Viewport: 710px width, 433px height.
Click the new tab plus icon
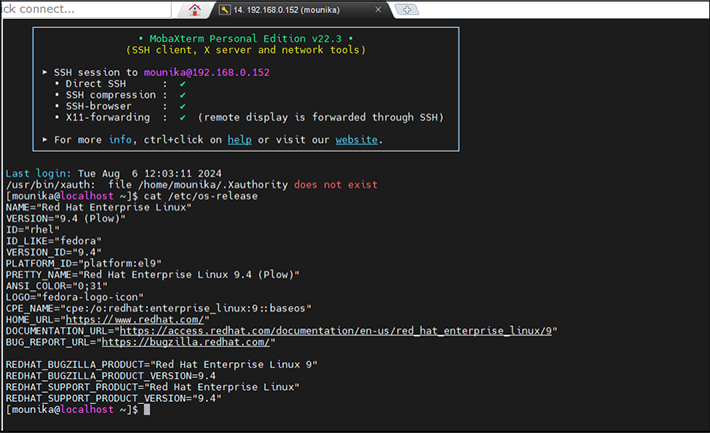tap(406, 9)
